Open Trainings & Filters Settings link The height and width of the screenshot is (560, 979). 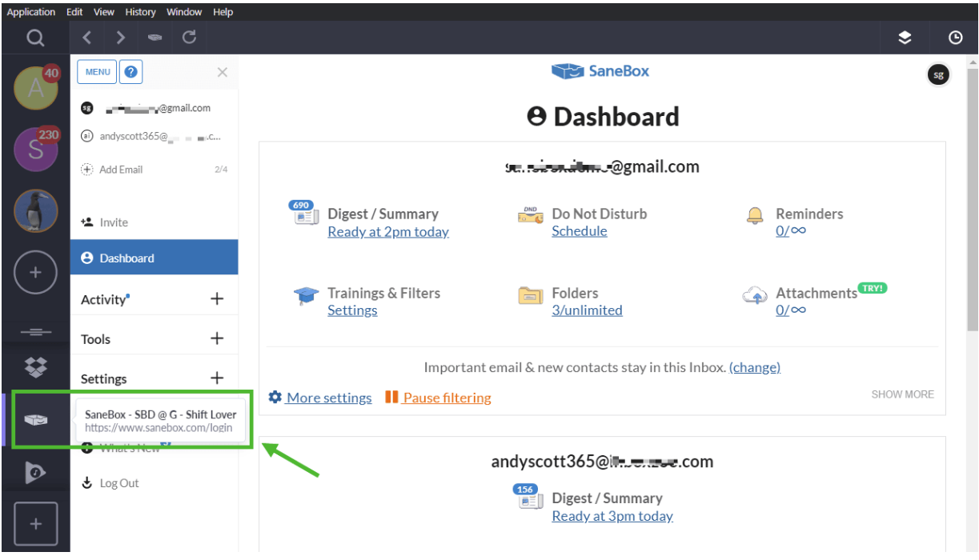point(352,310)
